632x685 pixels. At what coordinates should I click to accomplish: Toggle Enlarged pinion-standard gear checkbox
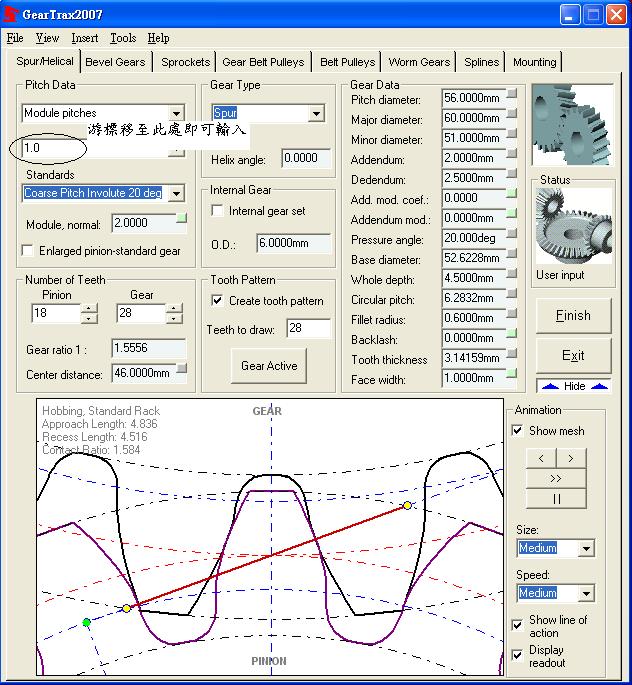28,251
